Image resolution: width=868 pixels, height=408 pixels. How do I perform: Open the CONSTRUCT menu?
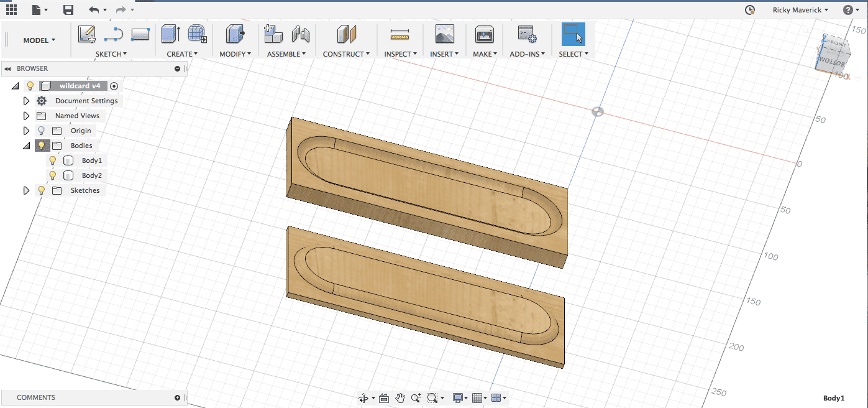346,54
